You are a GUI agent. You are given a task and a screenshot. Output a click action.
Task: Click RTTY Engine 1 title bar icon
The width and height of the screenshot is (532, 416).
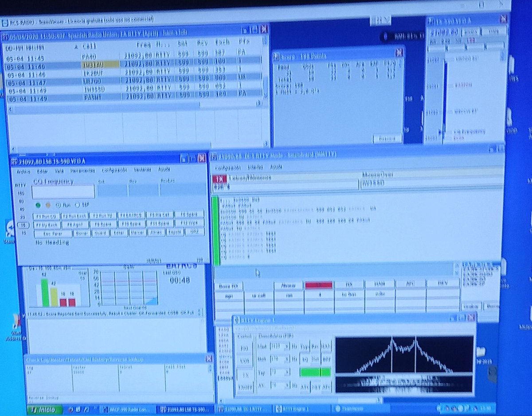pos(237,320)
